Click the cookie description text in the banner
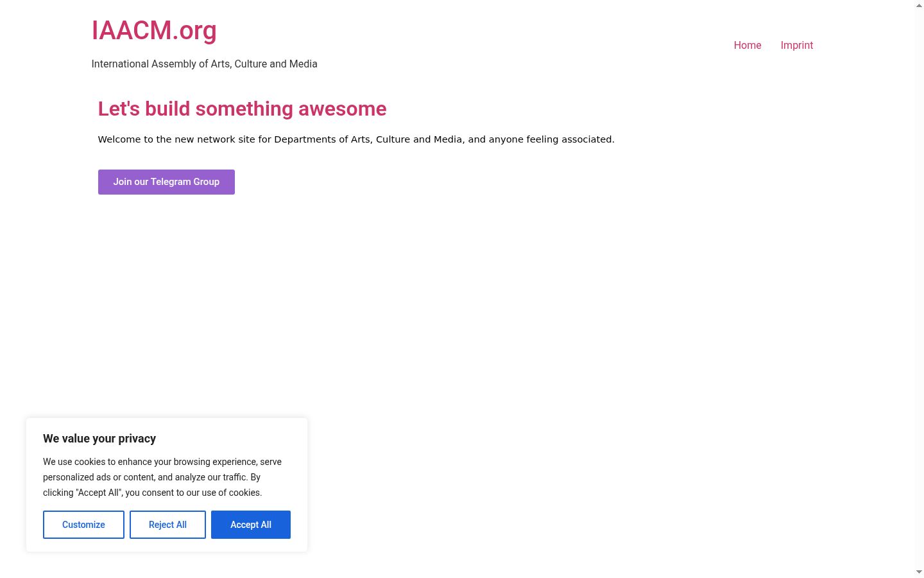Image resolution: width=924 pixels, height=578 pixels. tap(162, 477)
